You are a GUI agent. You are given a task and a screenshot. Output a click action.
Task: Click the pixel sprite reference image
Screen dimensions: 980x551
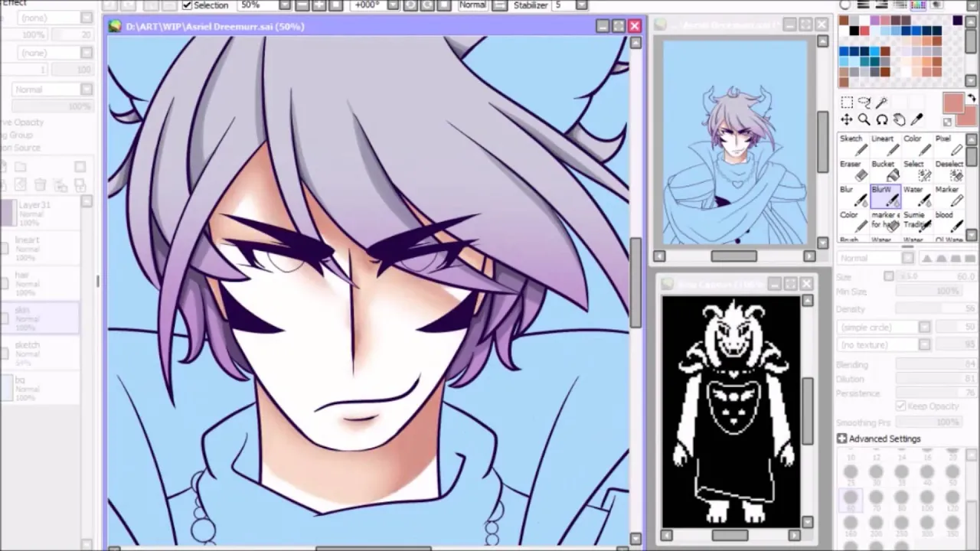[x=731, y=412]
